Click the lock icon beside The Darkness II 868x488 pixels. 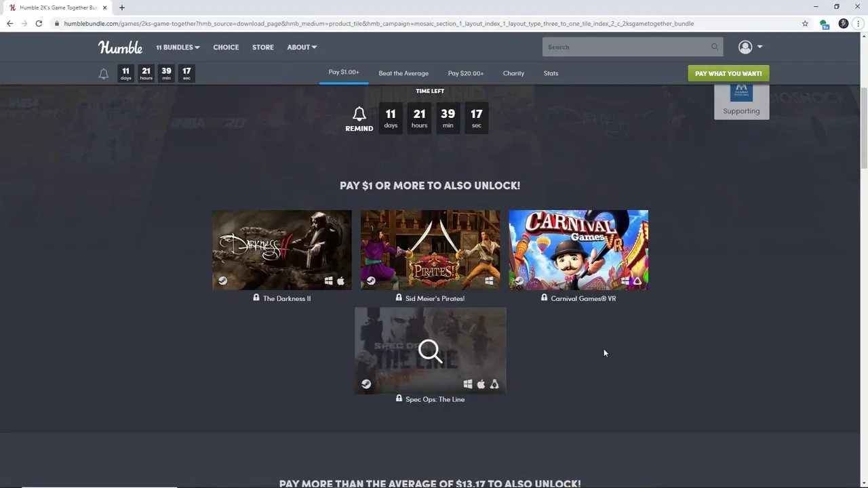(x=256, y=298)
